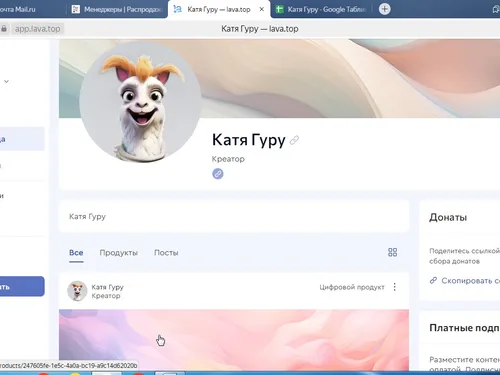Open the Катя Гуру Google Таблицы tab
This screenshot has height=375, width=500.
point(322,9)
